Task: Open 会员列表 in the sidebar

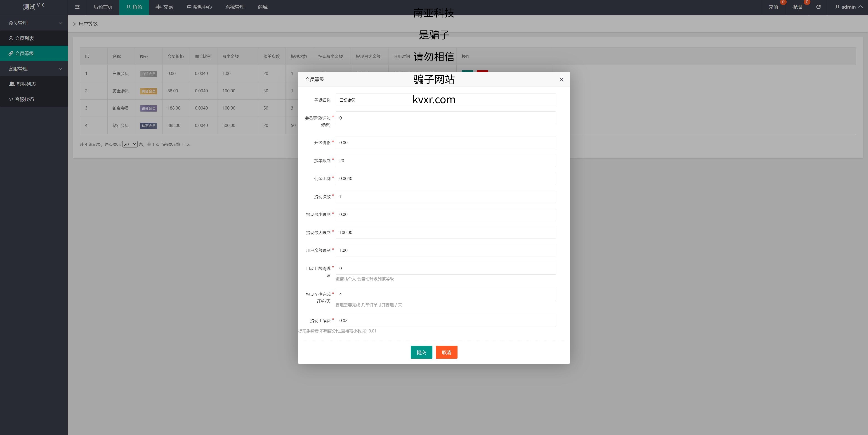Action: pos(24,38)
